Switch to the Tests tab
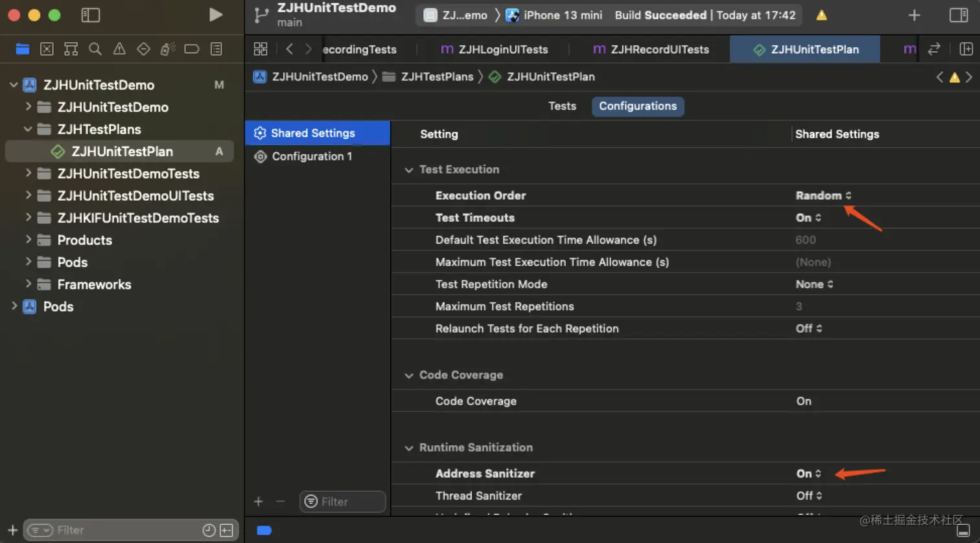 point(562,106)
